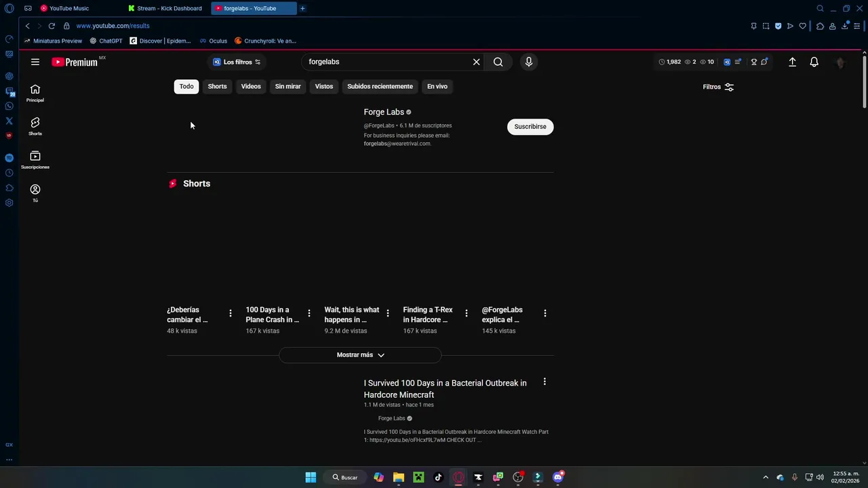The height and width of the screenshot is (488, 868).
Task: Toggle the ad blocker shield icon
Action: point(778,26)
